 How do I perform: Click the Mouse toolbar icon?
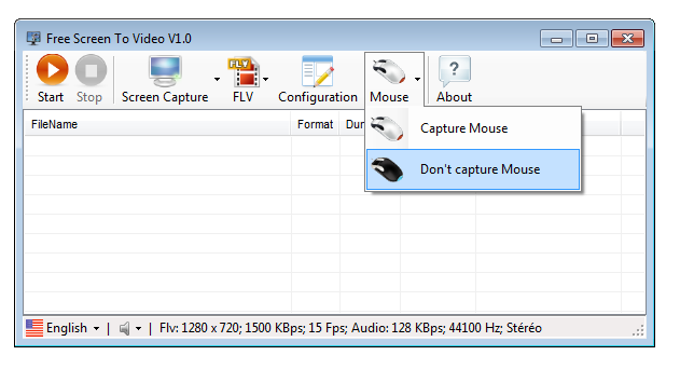point(389,72)
